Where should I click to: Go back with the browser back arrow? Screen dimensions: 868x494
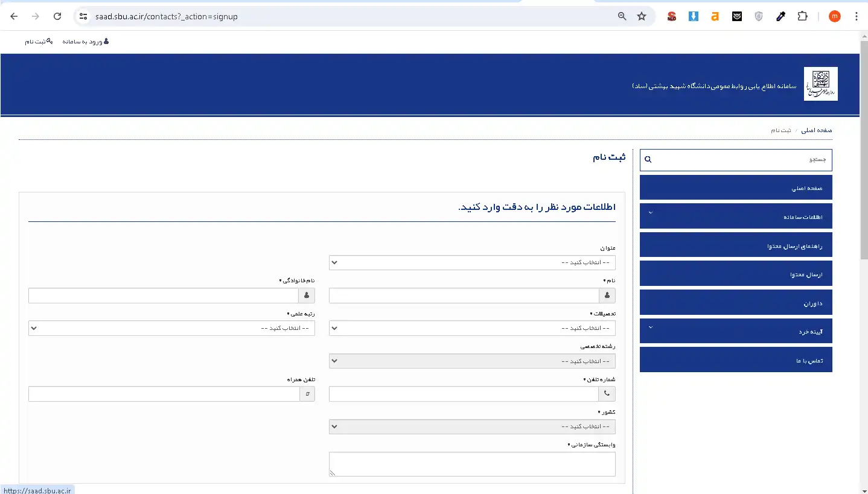click(14, 16)
